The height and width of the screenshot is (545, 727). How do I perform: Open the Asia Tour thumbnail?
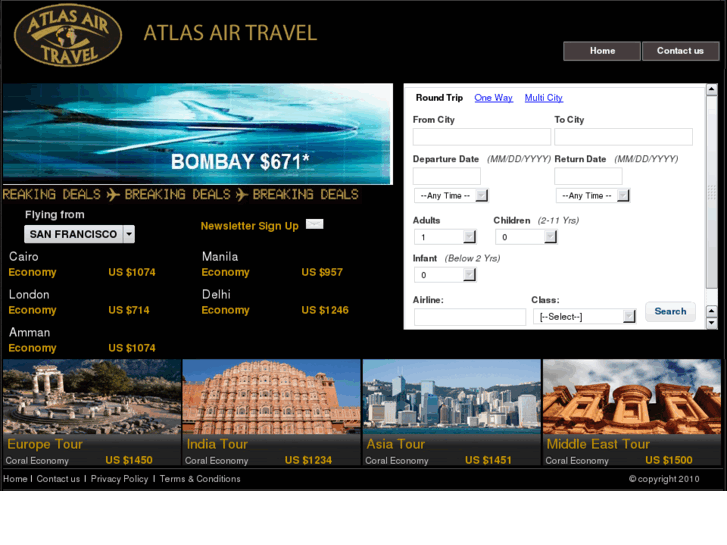452,397
